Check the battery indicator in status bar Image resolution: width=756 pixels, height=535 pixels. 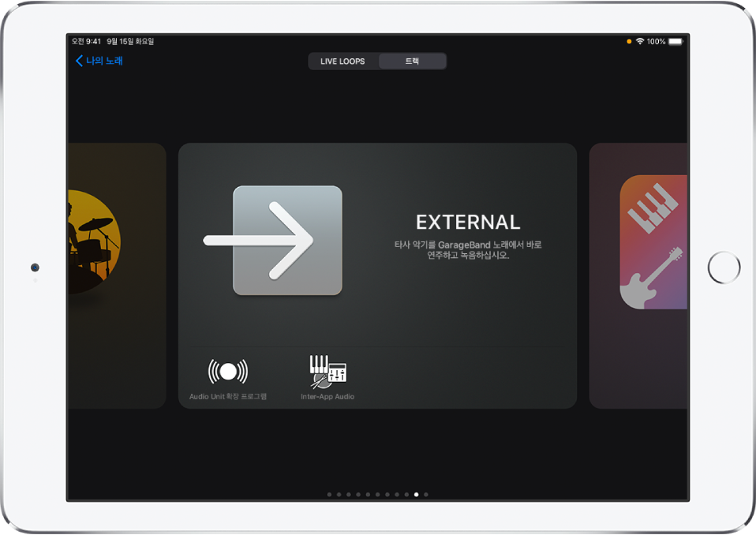click(x=676, y=42)
